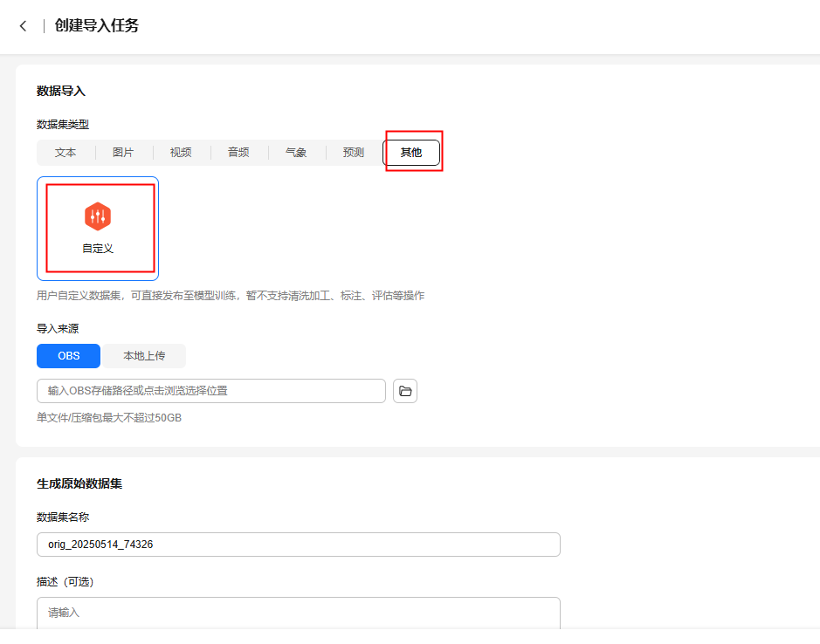This screenshot has width=820, height=644.
Task: Switch to the 音频 dataset type
Action: pos(238,152)
